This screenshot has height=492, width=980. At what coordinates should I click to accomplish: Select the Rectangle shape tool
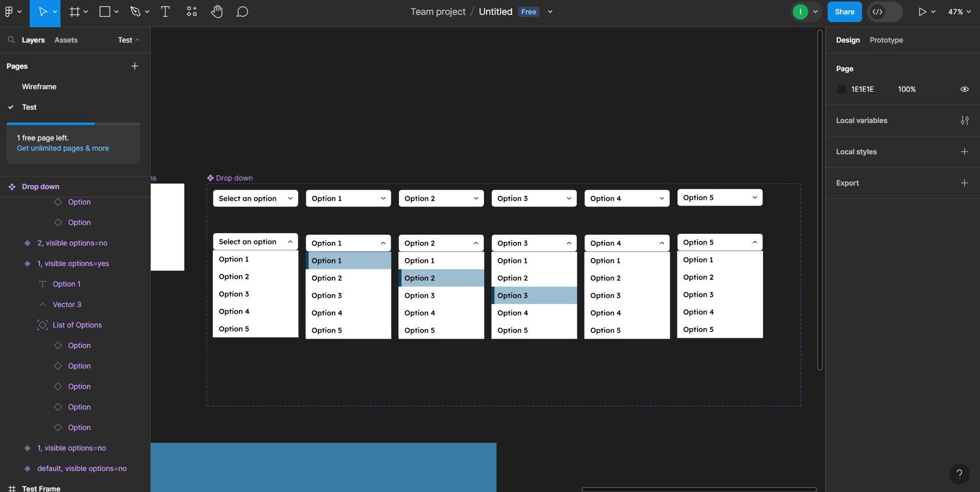(x=105, y=12)
